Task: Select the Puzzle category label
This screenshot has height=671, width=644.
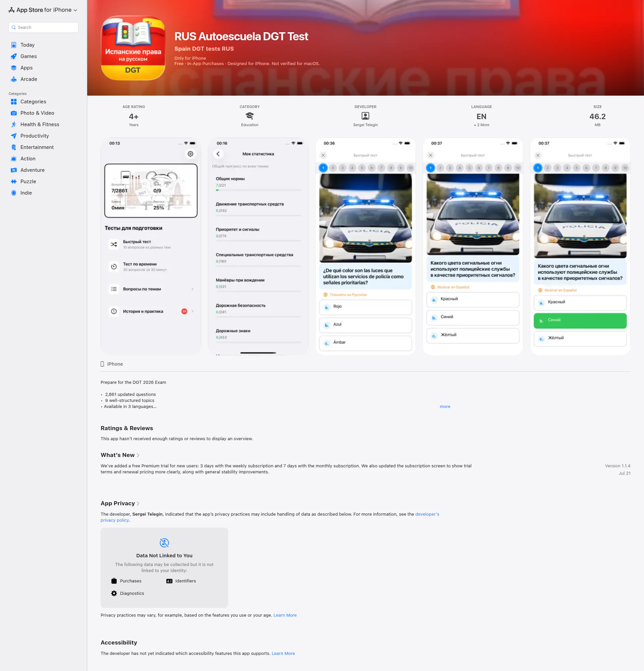Action: pyautogui.click(x=28, y=182)
